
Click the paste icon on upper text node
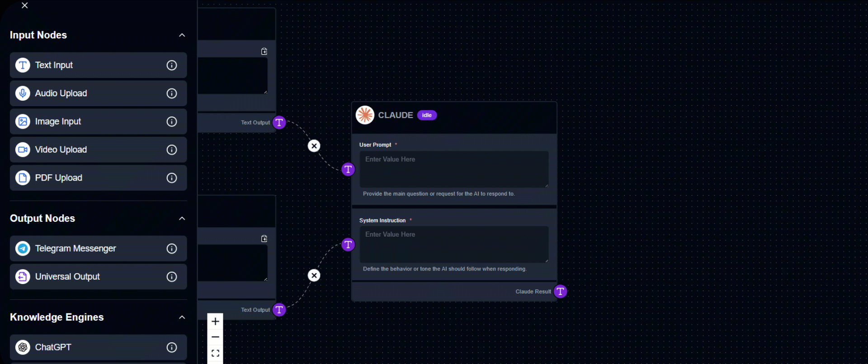point(264,51)
